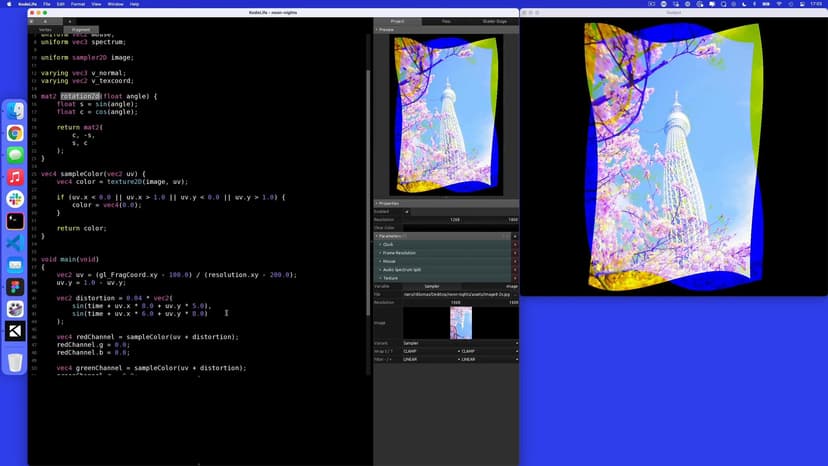Viewport: 828px width, 466px height.
Task: Add a parameter using the plus button
Action: pyautogui.click(x=516, y=236)
